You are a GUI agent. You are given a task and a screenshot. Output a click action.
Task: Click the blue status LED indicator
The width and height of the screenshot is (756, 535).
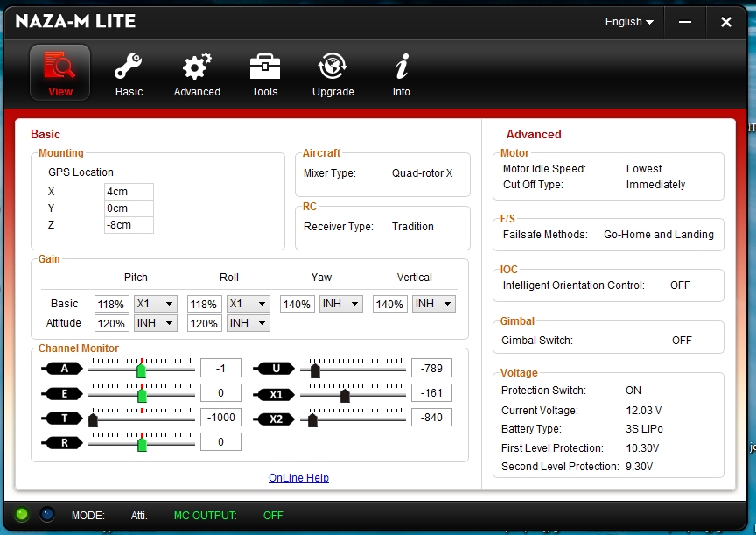point(46,514)
